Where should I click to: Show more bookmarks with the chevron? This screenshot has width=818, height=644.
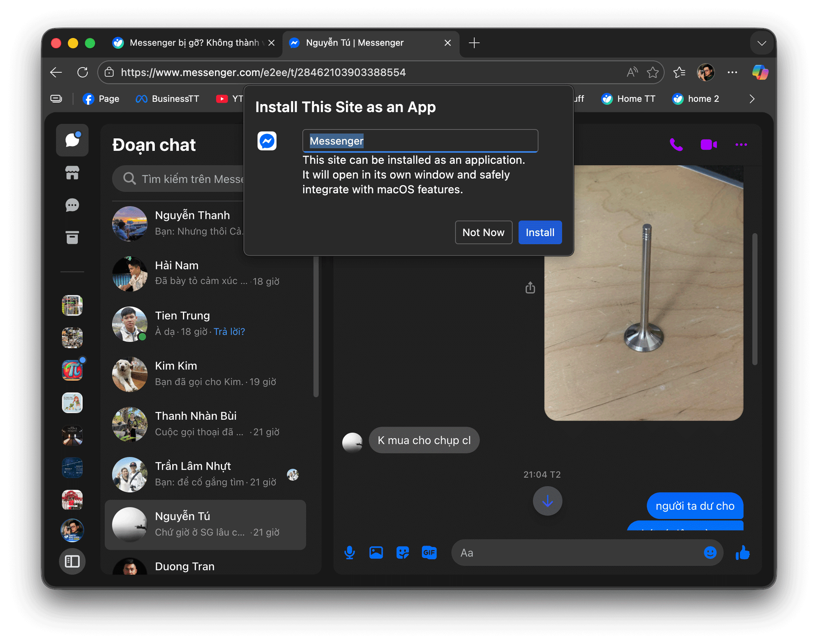[752, 99]
